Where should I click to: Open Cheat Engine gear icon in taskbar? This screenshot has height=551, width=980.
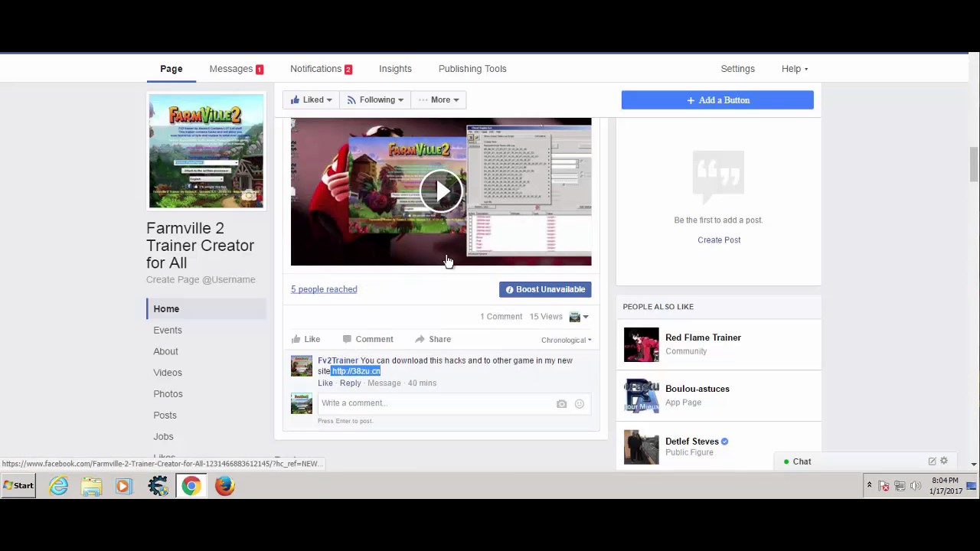pos(158,486)
